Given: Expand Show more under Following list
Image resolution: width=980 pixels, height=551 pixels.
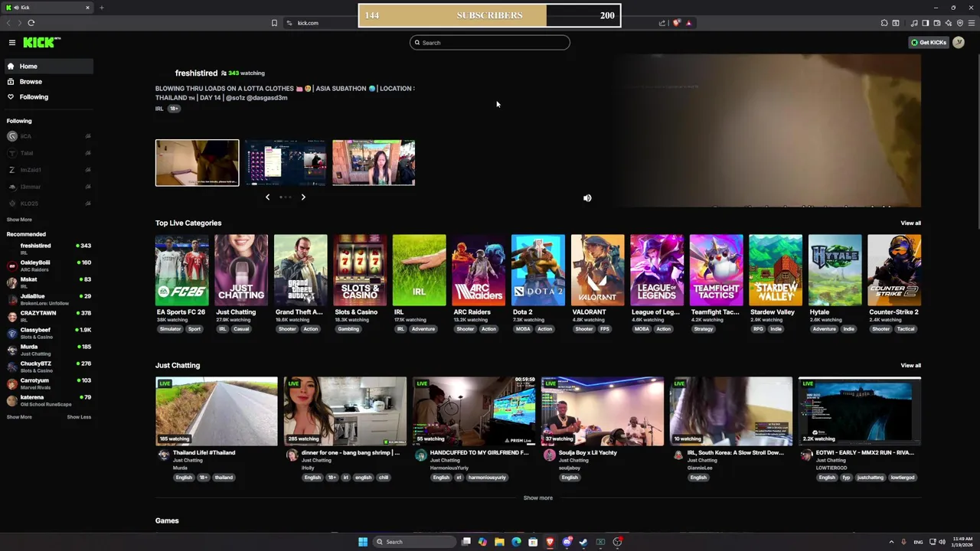Looking at the screenshot, I should coord(19,220).
